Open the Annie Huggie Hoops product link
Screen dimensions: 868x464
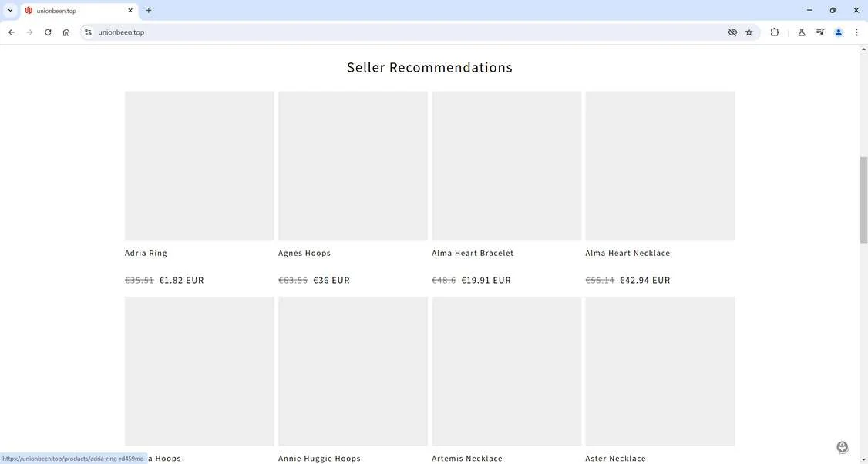319,459
